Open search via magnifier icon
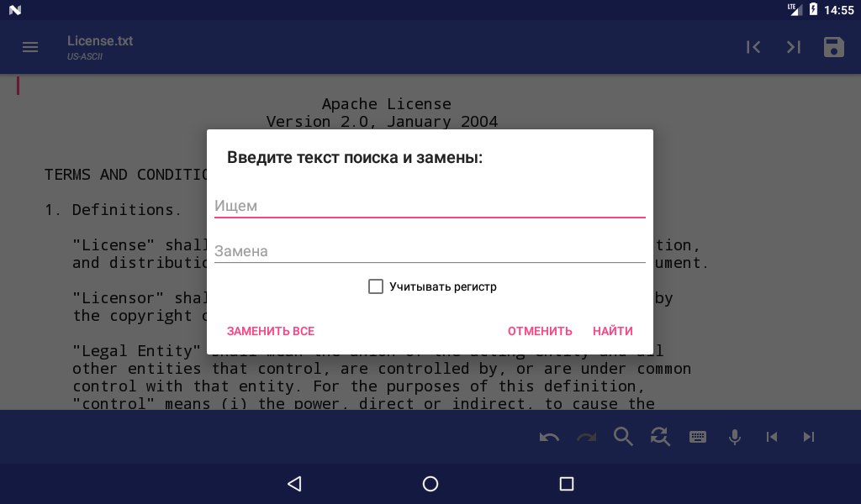This screenshot has height=504, width=861. [x=623, y=437]
